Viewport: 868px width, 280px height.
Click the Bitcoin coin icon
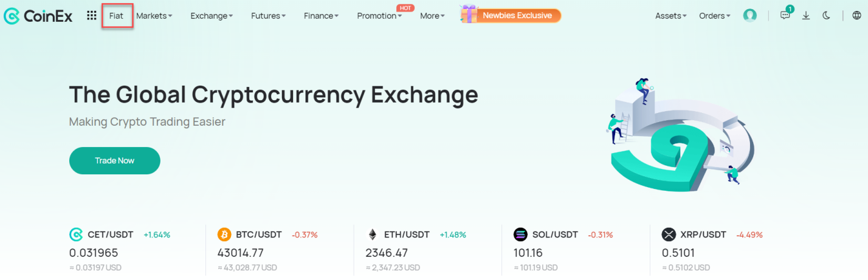tap(224, 234)
